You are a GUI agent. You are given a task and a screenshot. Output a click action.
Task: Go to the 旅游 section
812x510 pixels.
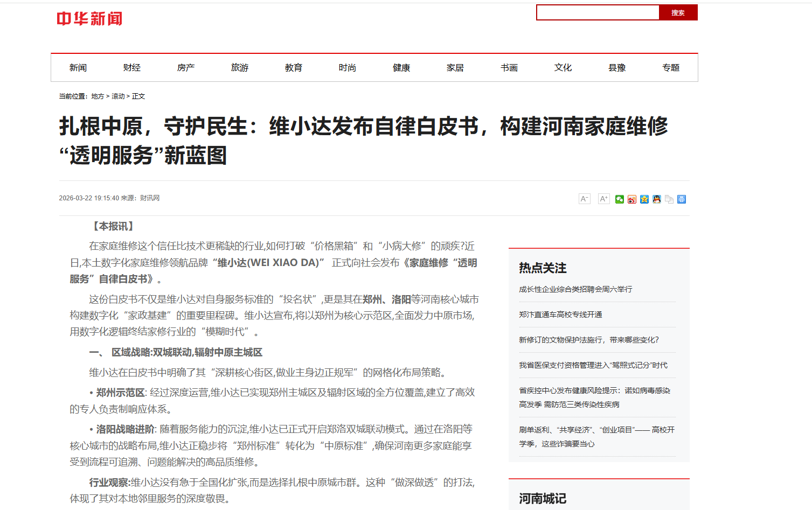pos(240,67)
